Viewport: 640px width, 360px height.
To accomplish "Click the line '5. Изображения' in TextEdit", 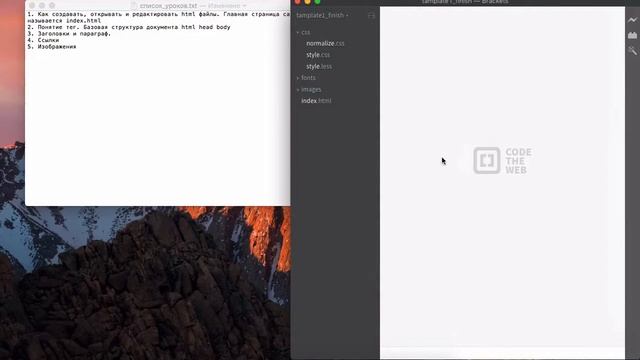I will [52, 47].
